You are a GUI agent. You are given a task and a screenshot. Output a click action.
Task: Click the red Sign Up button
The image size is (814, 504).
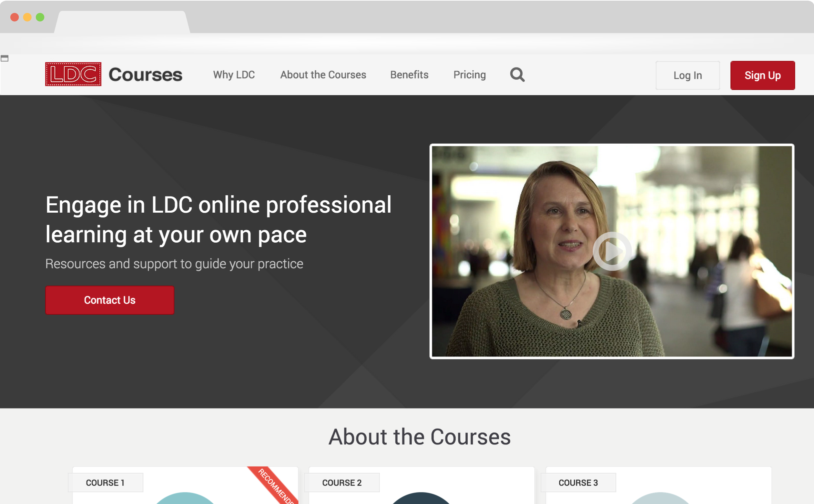point(763,75)
